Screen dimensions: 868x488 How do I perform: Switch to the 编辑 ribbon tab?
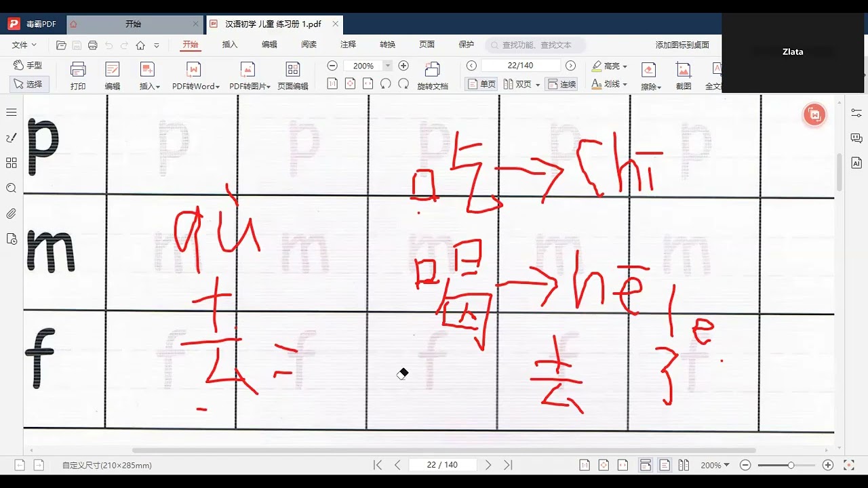269,45
